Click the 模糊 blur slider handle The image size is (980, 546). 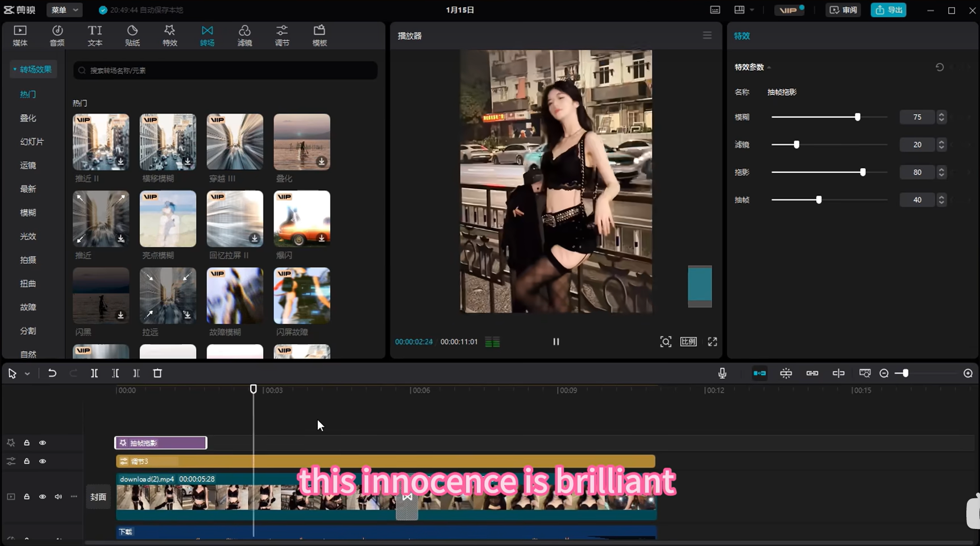pos(857,117)
